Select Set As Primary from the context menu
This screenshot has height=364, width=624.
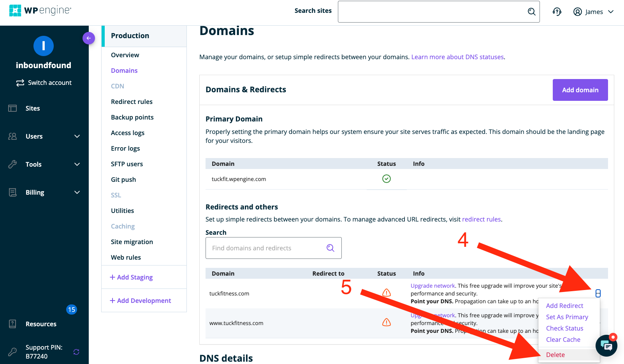click(567, 317)
